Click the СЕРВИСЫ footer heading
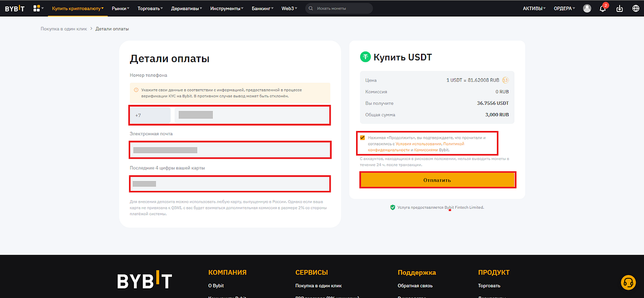The height and width of the screenshot is (298, 644). click(x=311, y=272)
